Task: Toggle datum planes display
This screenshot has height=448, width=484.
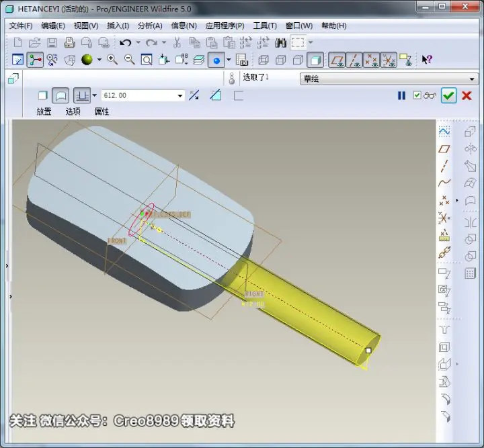Action: click(x=337, y=60)
